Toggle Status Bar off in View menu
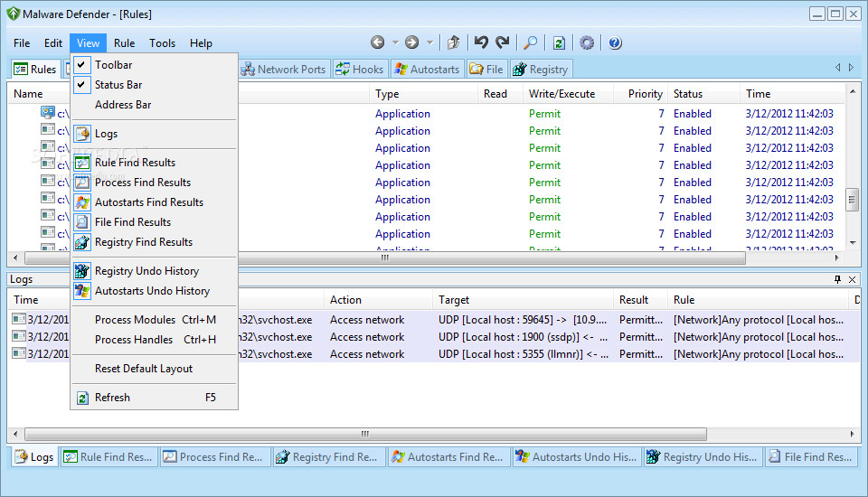The height and width of the screenshot is (497, 868). [x=118, y=85]
